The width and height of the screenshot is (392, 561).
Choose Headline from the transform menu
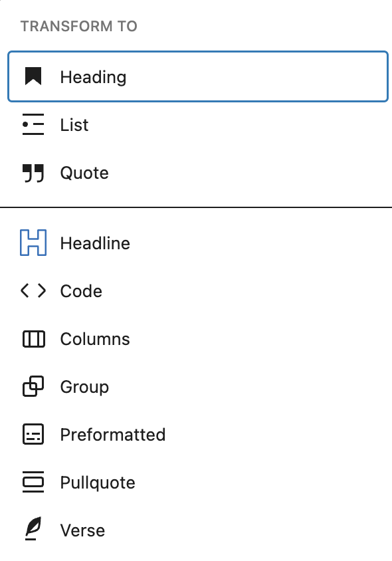[x=95, y=243]
